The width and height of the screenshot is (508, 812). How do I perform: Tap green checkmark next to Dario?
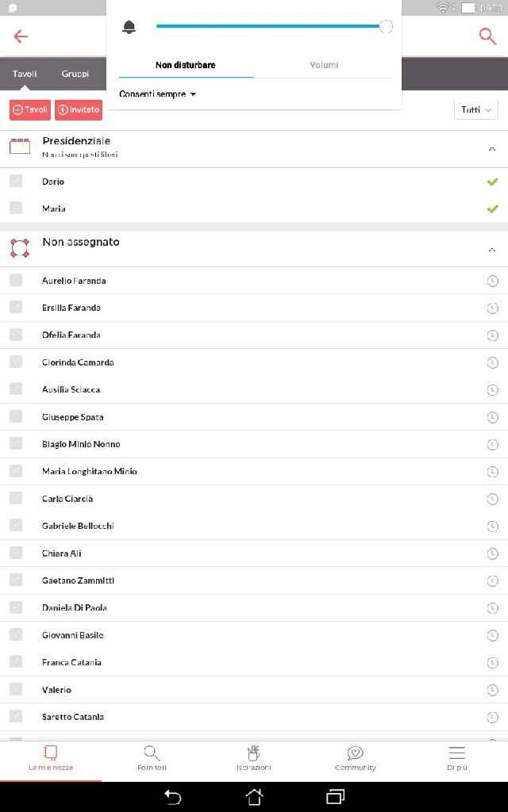point(492,182)
